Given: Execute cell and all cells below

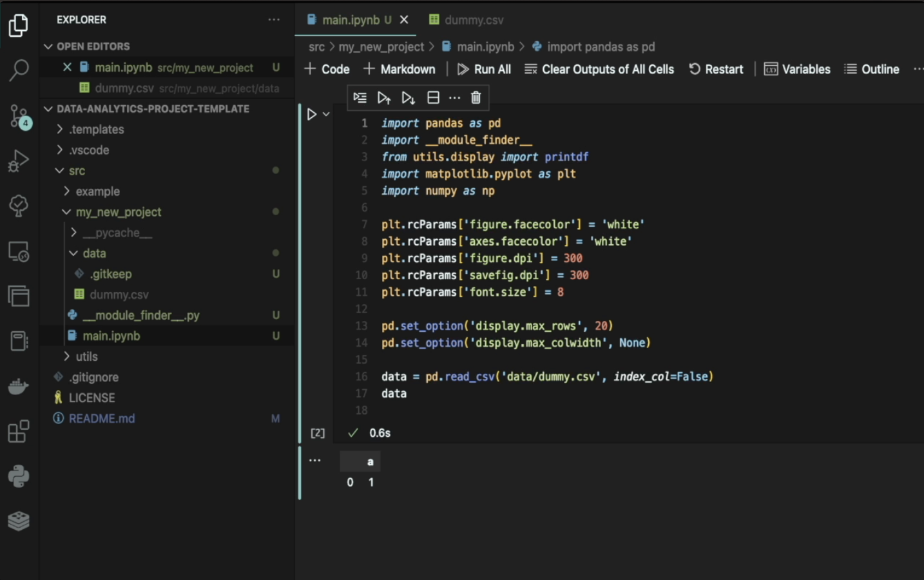Looking at the screenshot, I should [408, 97].
